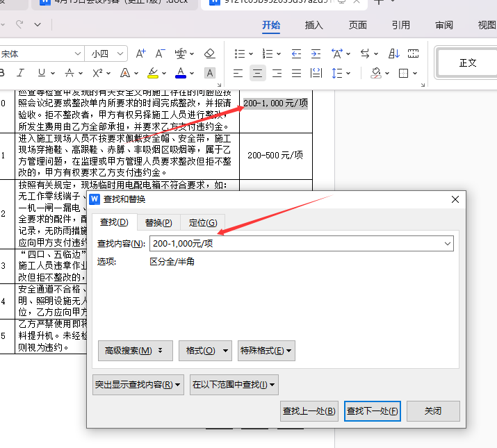The height and width of the screenshot is (448, 497).
Task: Select the 正文 style
Action: (x=468, y=63)
